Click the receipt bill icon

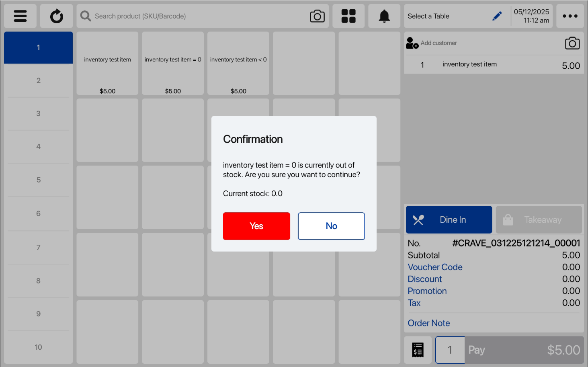tap(418, 350)
